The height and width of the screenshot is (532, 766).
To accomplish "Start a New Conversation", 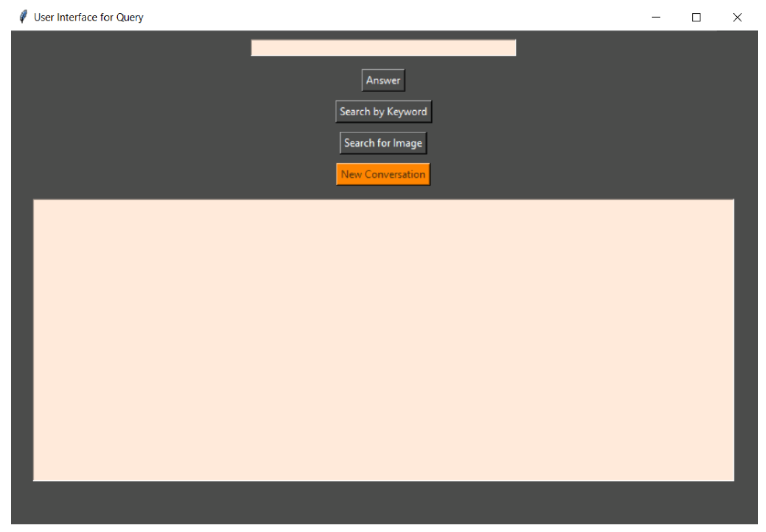I will click(383, 174).
